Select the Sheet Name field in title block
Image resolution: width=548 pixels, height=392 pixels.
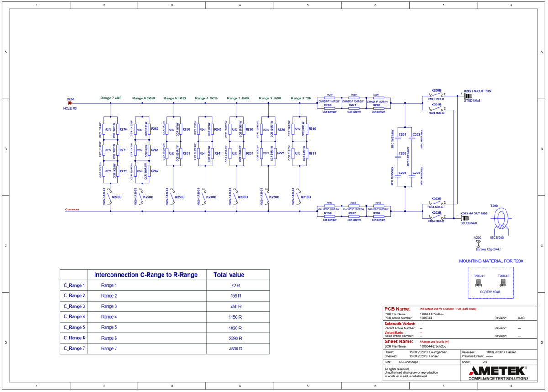tap(399, 341)
